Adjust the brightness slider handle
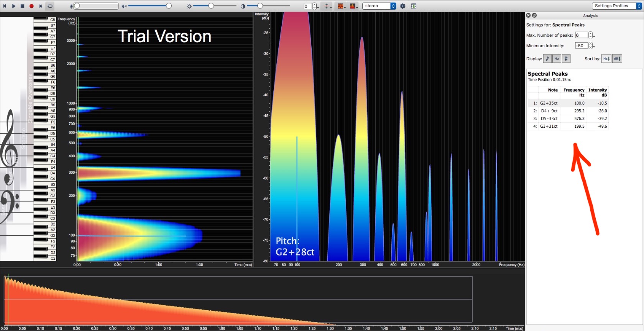The image size is (644, 331). click(x=211, y=6)
